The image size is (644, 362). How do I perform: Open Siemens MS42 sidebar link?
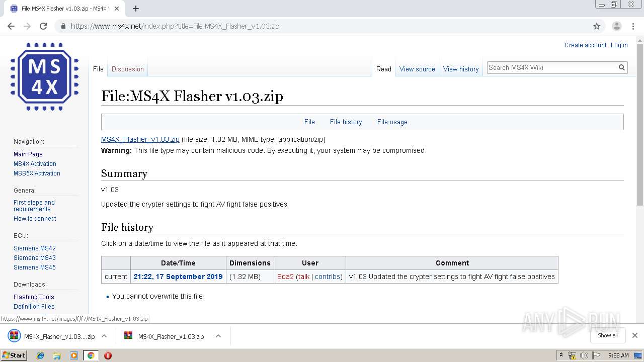[35, 248]
